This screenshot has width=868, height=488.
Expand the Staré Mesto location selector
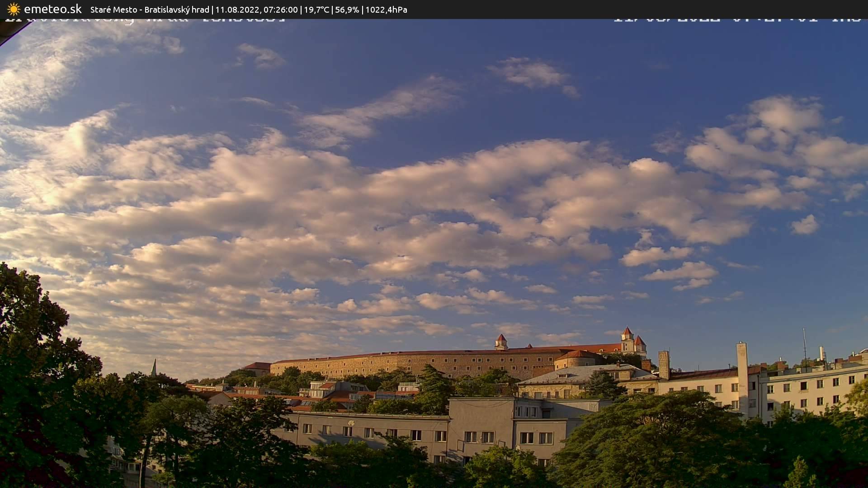click(x=113, y=9)
